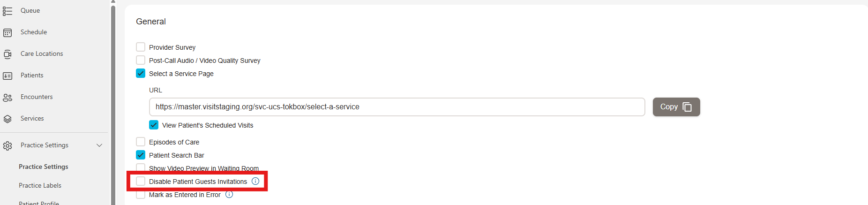The image size is (868, 205).
Task: Click info icon next to Mark as Entered in Error
Action: pos(229,194)
